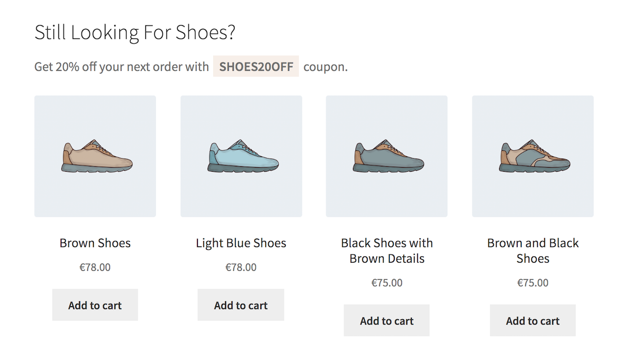Add Light Blue Shoes to cart
This screenshot has height=364, width=628.
click(241, 305)
